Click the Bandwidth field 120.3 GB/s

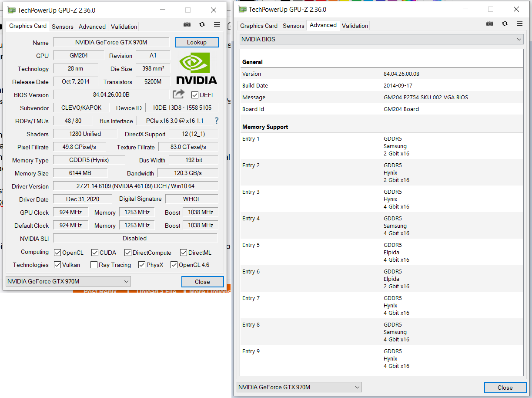coord(187,173)
